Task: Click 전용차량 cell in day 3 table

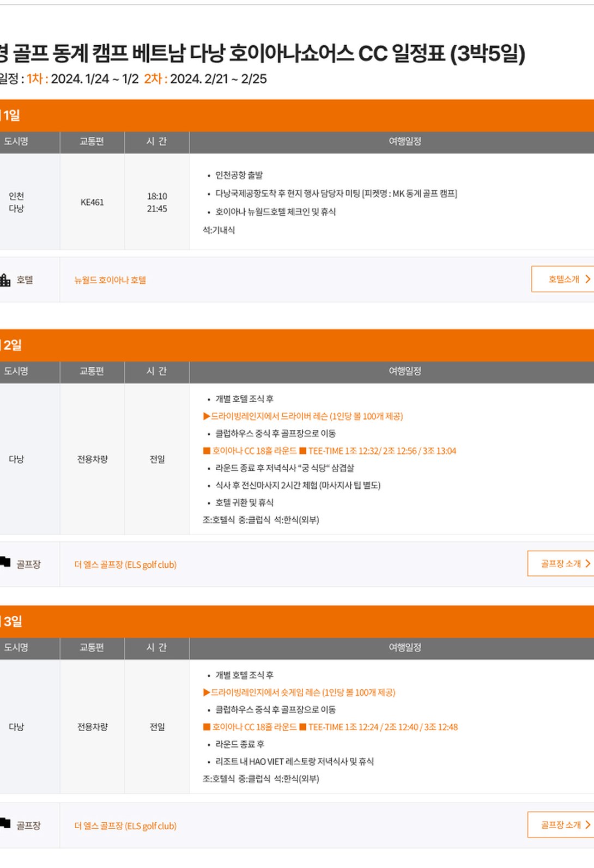Action: [92, 727]
